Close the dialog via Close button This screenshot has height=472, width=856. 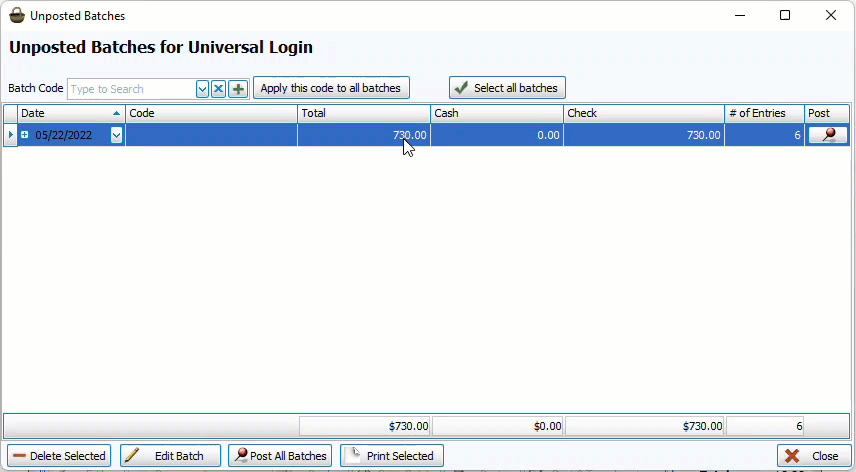(812, 456)
